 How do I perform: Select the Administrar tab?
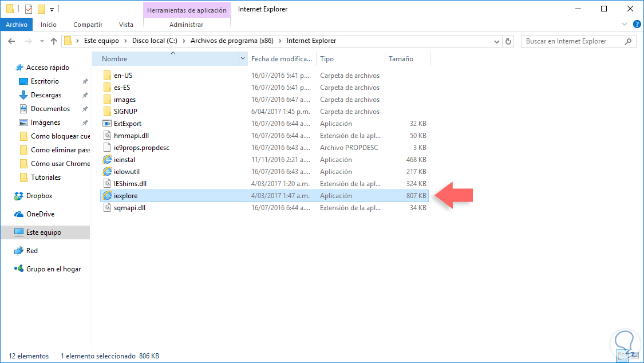click(x=187, y=25)
